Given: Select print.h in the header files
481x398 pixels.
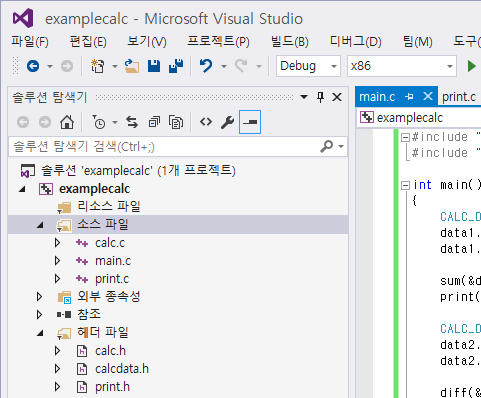Looking at the screenshot, I should (x=112, y=387).
